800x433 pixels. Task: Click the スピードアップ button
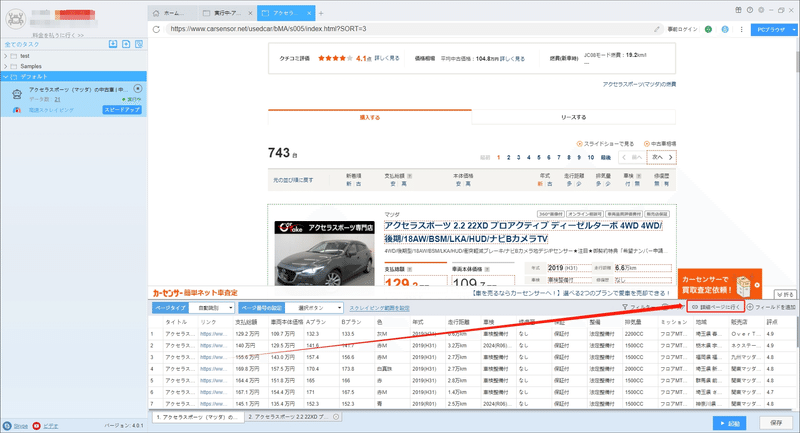click(x=122, y=110)
